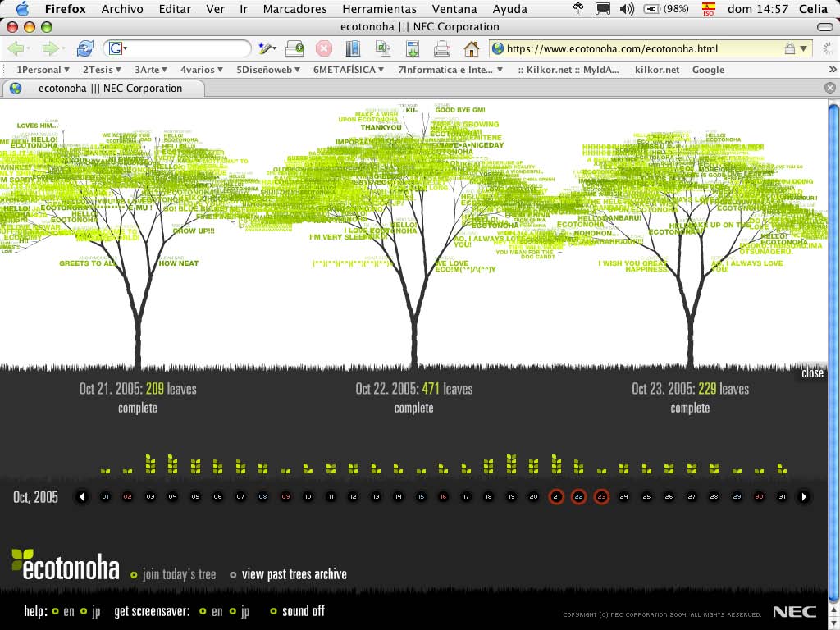Click the red stop loading icon

click(324, 49)
